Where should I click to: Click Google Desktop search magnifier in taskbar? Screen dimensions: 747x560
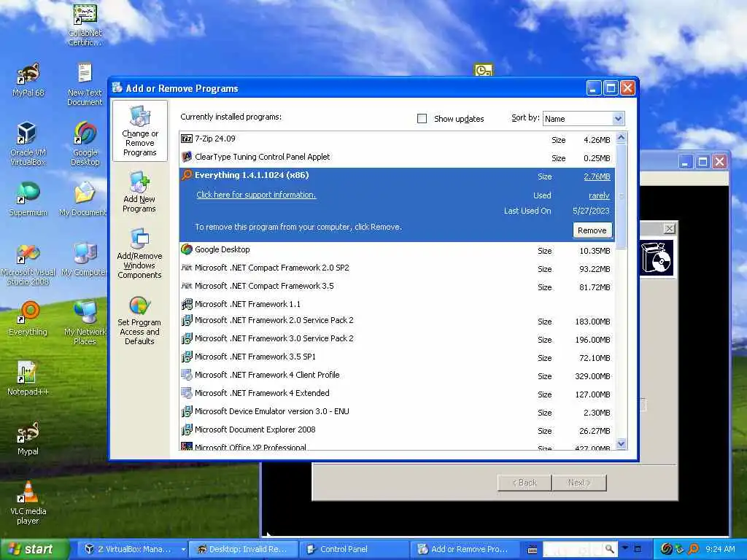tap(609, 549)
